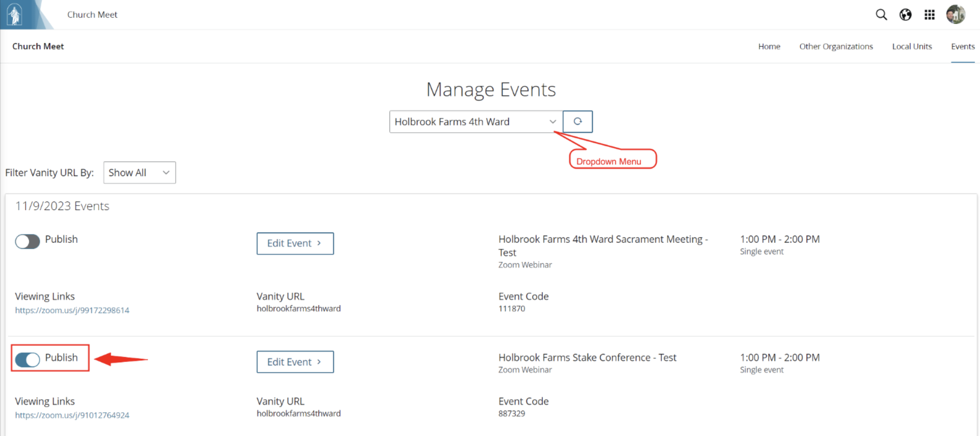Go to Home tab
The image size is (980, 436).
coord(769,46)
